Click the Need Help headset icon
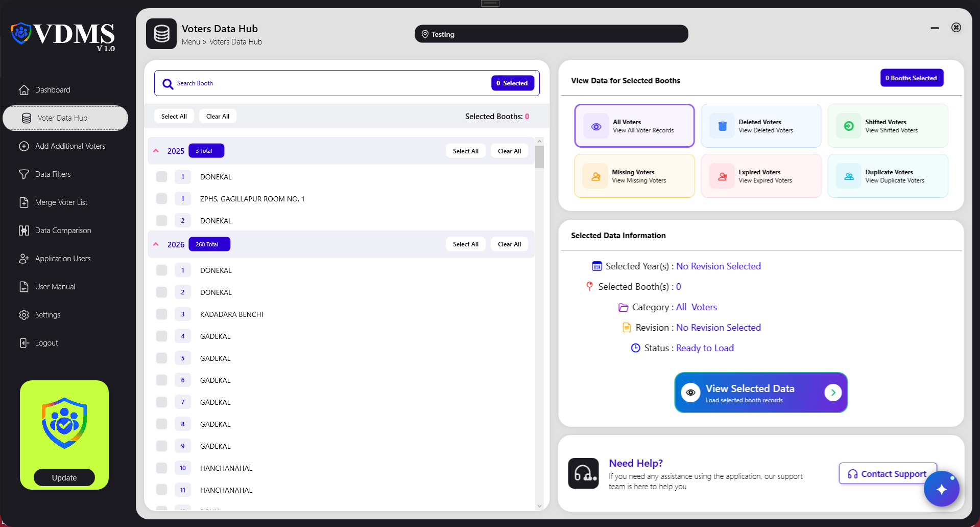980x527 pixels. (583, 473)
